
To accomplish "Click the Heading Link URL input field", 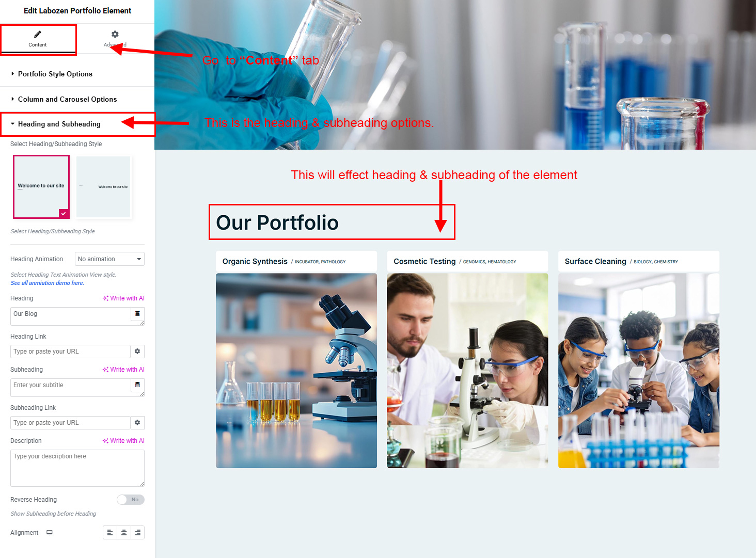I will [x=70, y=352].
